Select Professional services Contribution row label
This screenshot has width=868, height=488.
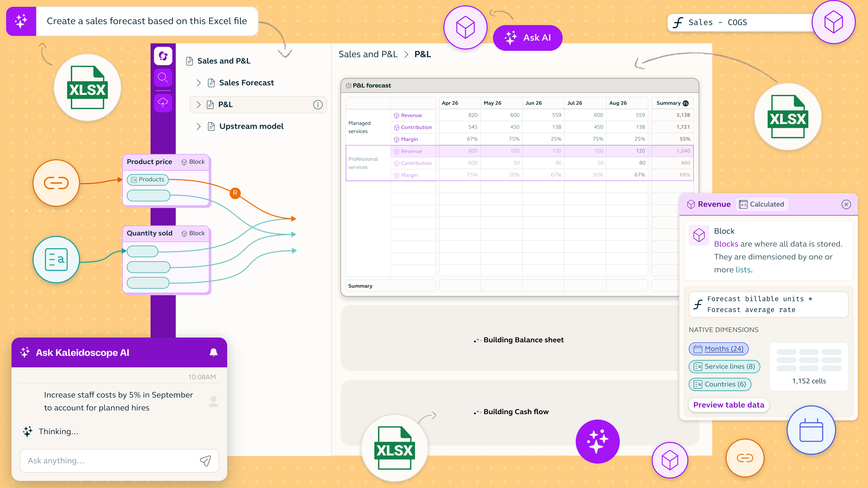(412, 163)
